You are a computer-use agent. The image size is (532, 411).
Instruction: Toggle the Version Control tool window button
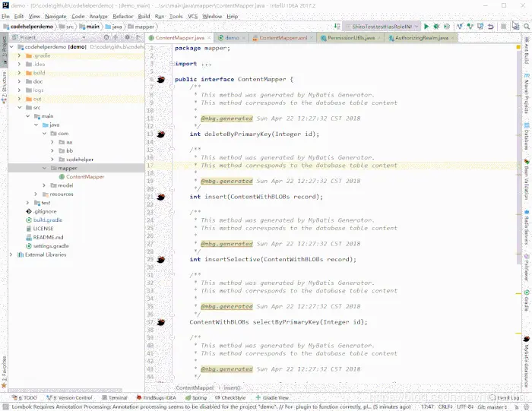[x=70, y=398]
